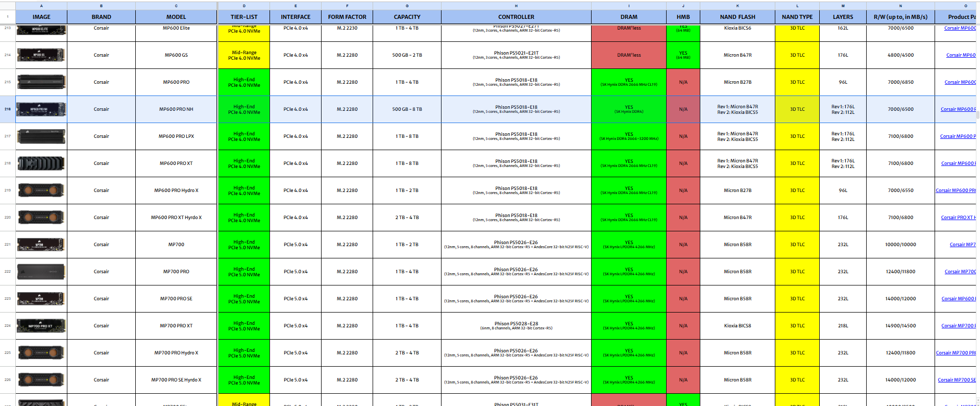This screenshot has height=406, width=980.
Task: Click the 'MP700 PRO XT' model cell
Action: point(176,326)
